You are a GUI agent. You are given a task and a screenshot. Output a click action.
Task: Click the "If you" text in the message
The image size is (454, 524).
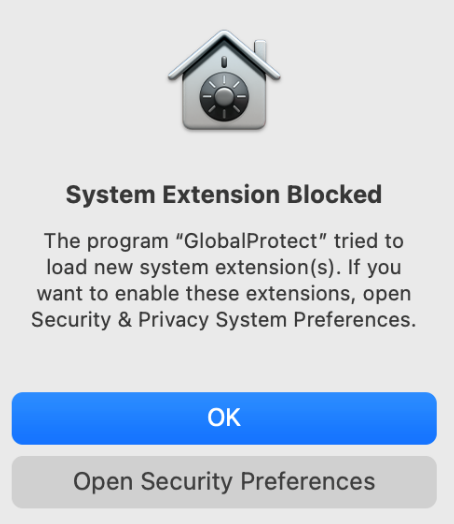point(374,268)
